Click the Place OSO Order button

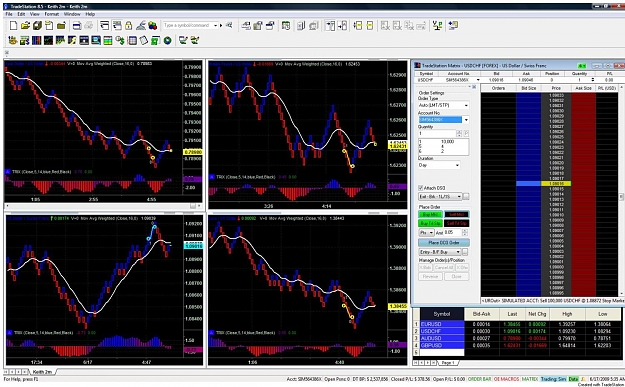[444, 242]
